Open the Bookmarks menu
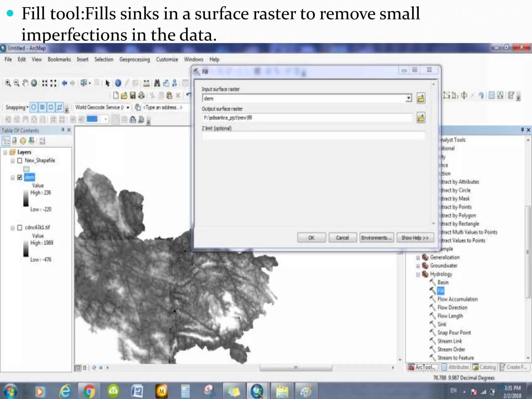 59,59
